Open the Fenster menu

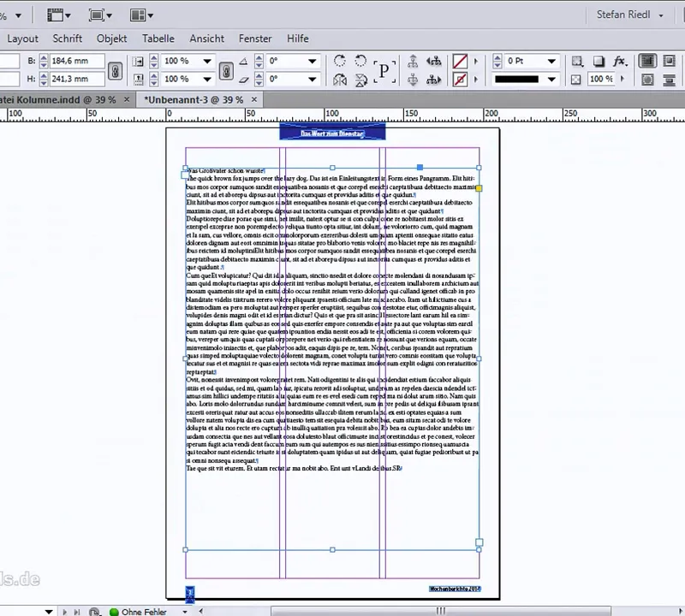click(x=255, y=38)
